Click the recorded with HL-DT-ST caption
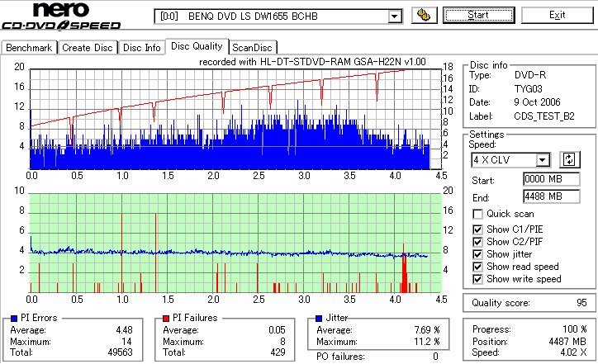Screen dimensions: 598x364 312,62
